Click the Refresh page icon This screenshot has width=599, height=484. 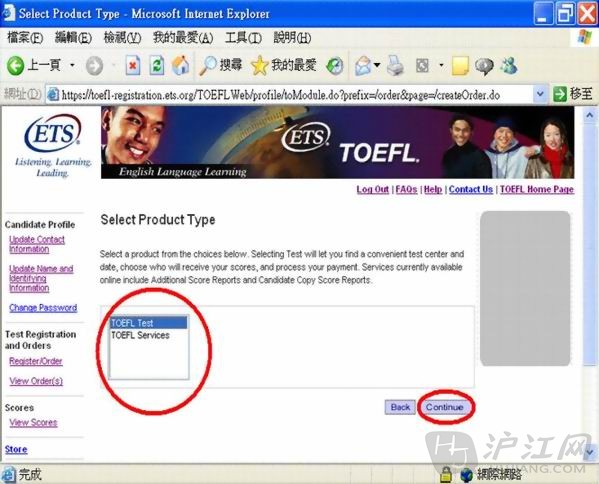pos(157,66)
